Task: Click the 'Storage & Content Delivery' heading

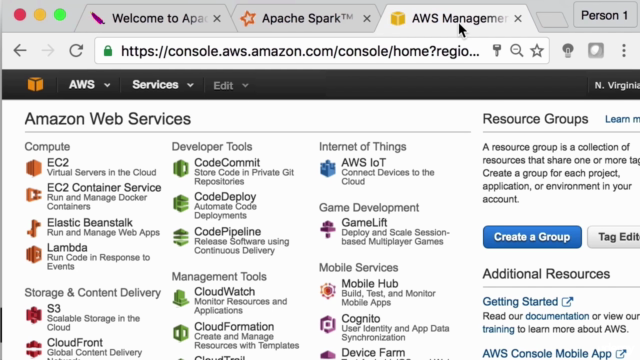Action: (93, 293)
